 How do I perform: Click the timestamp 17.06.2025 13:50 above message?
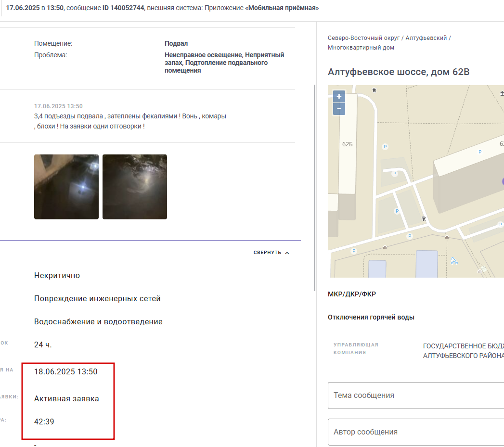59,106
